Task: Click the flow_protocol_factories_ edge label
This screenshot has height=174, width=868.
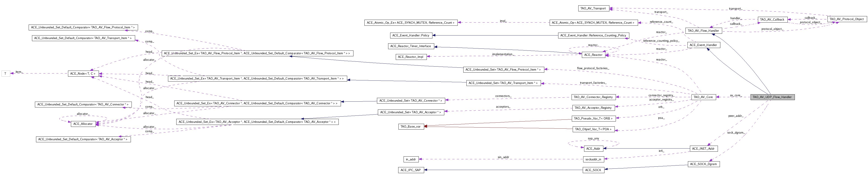Action: 593,68
